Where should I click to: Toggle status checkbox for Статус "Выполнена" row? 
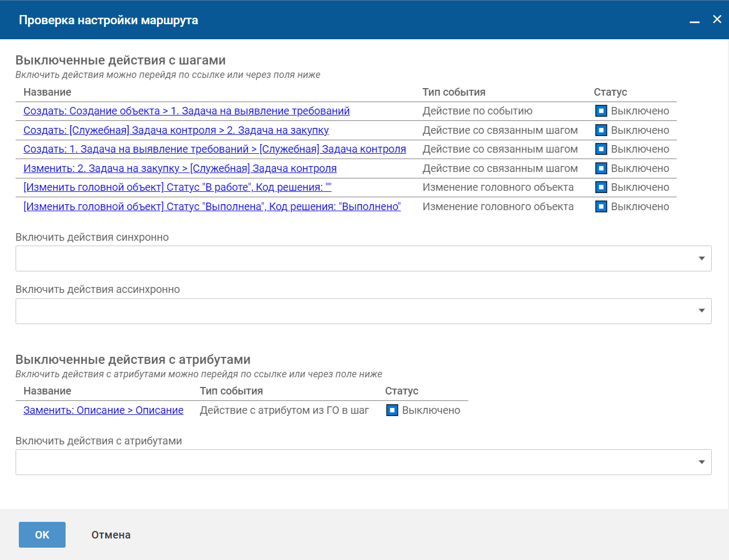(x=601, y=206)
